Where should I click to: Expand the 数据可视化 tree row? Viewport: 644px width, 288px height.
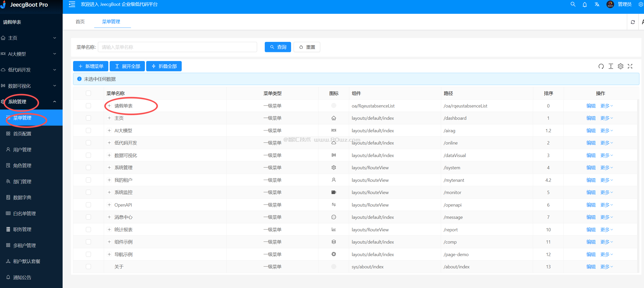[x=109, y=155]
